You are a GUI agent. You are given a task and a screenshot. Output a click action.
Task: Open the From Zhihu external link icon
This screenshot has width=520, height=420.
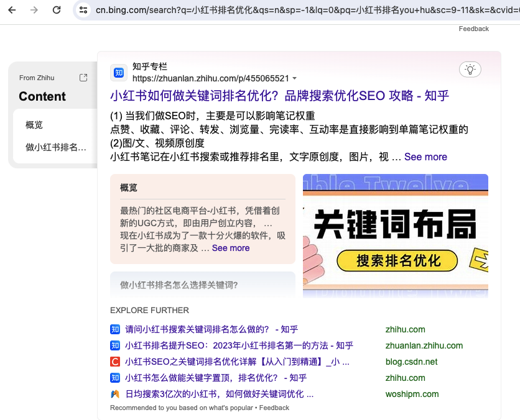[x=83, y=78]
